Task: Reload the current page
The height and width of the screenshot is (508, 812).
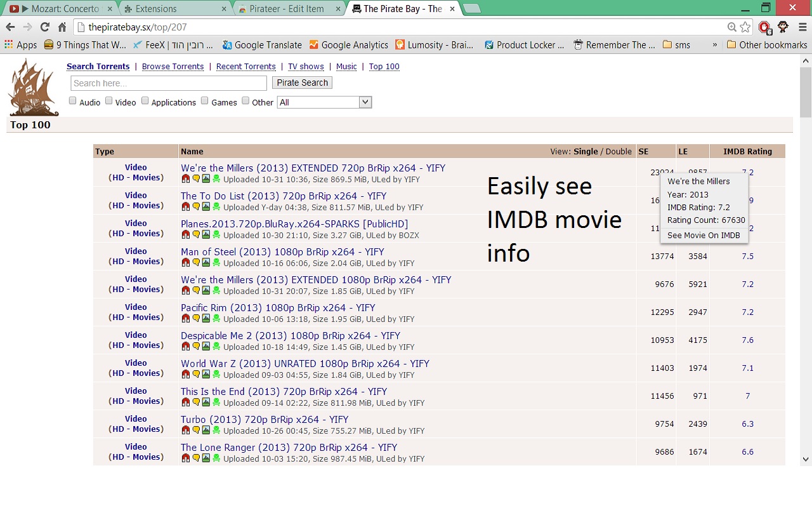Action: (44, 27)
